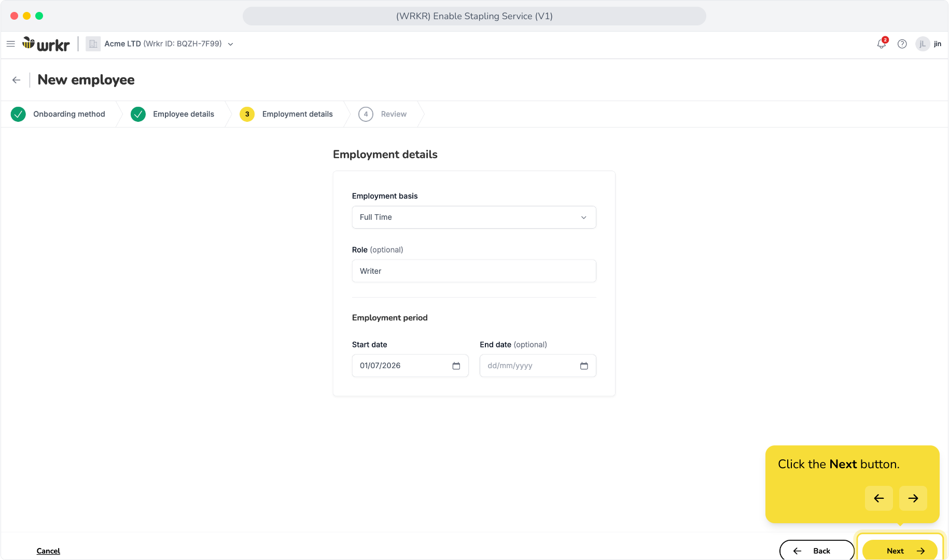949x560 pixels.
Task: Open Start date calendar picker icon
Action: (456, 366)
